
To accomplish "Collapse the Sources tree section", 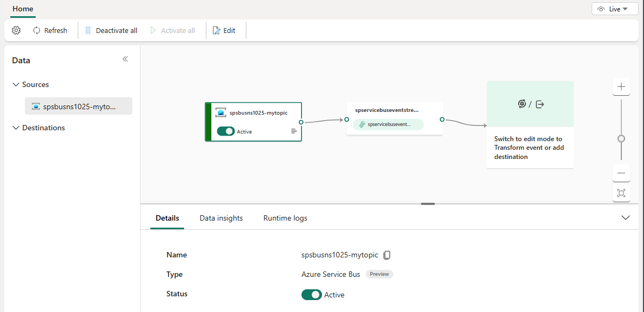I will point(15,84).
